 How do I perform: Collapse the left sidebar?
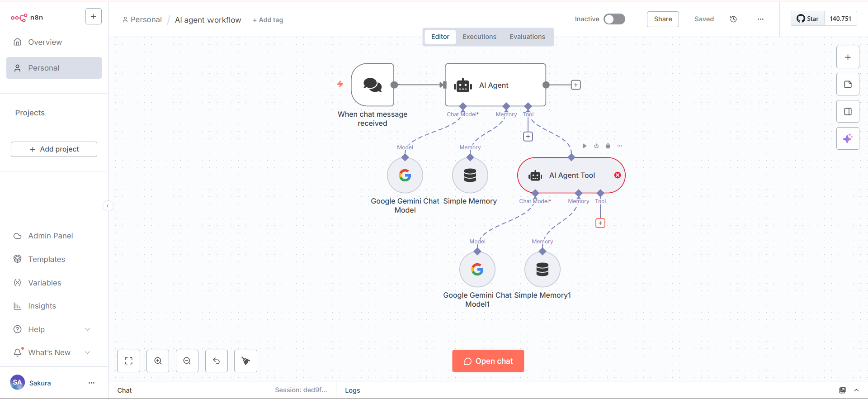[108, 206]
